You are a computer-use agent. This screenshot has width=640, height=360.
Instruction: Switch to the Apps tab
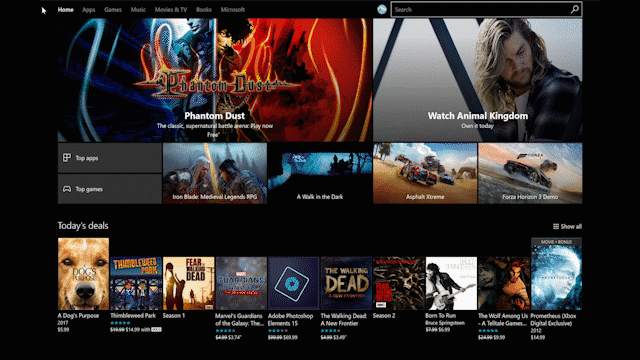point(89,9)
